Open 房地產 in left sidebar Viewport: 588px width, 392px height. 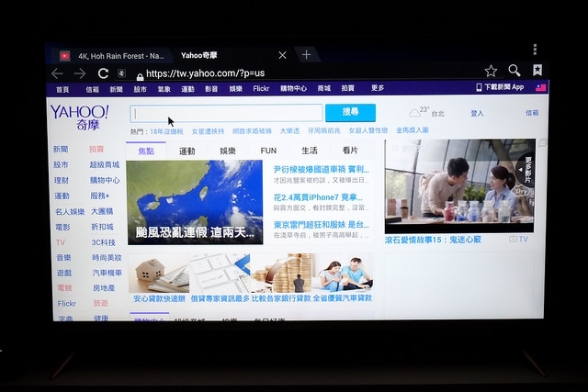104,288
